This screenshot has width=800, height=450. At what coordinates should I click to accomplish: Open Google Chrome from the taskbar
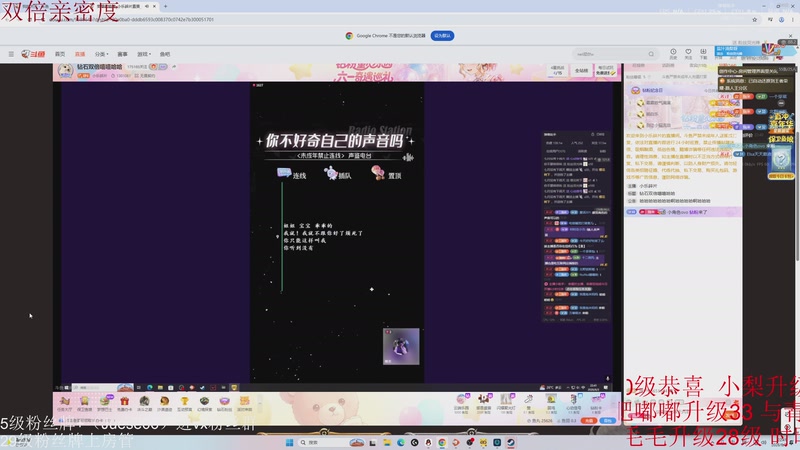pos(442,442)
